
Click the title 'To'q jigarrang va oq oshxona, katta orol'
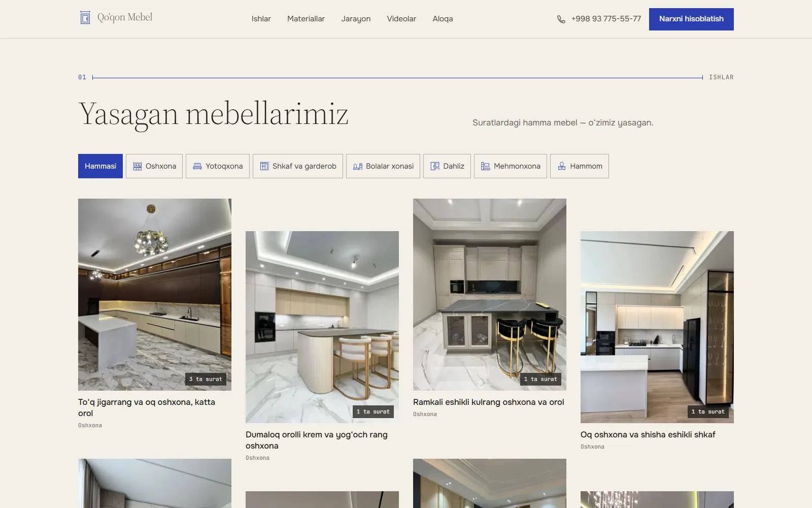(x=147, y=407)
